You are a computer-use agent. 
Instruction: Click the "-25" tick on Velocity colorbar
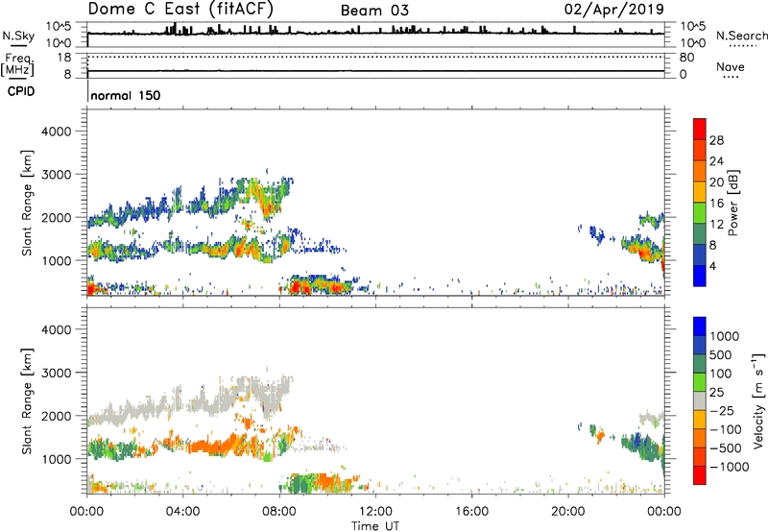pyautogui.click(x=722, y=410)
